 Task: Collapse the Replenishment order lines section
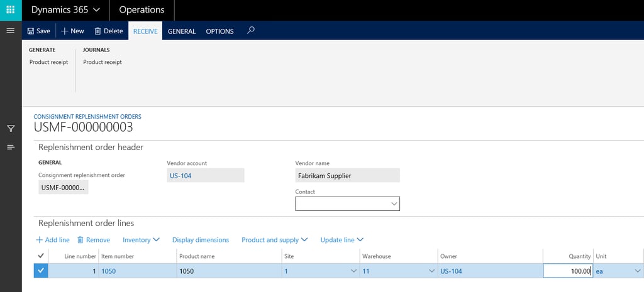(86, 223)
